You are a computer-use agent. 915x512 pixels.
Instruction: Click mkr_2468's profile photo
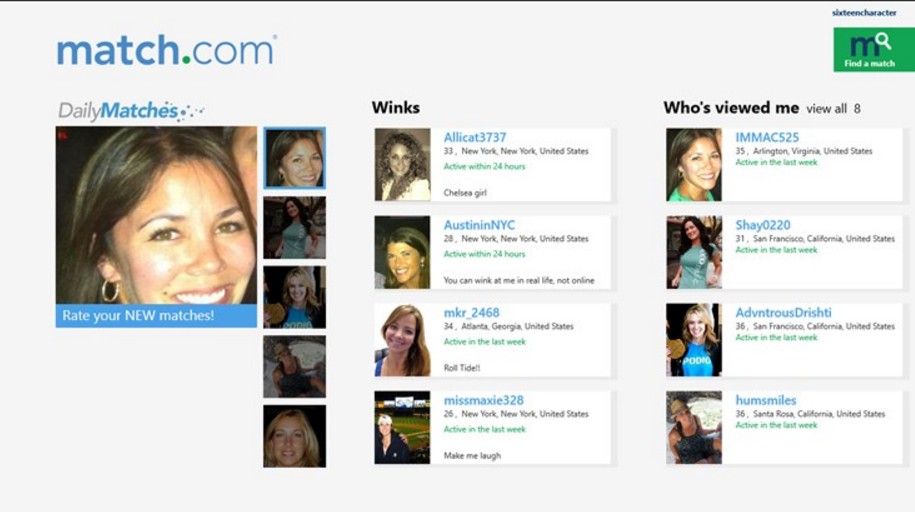coord(402,340)
